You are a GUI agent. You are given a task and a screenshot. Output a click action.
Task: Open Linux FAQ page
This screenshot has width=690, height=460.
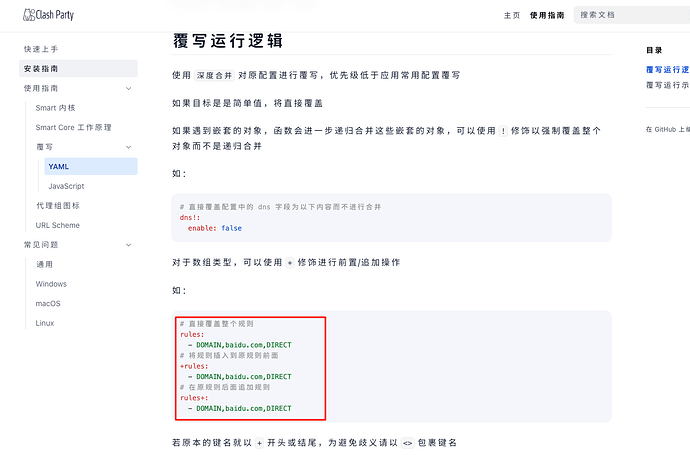click(x=45, y=323)
